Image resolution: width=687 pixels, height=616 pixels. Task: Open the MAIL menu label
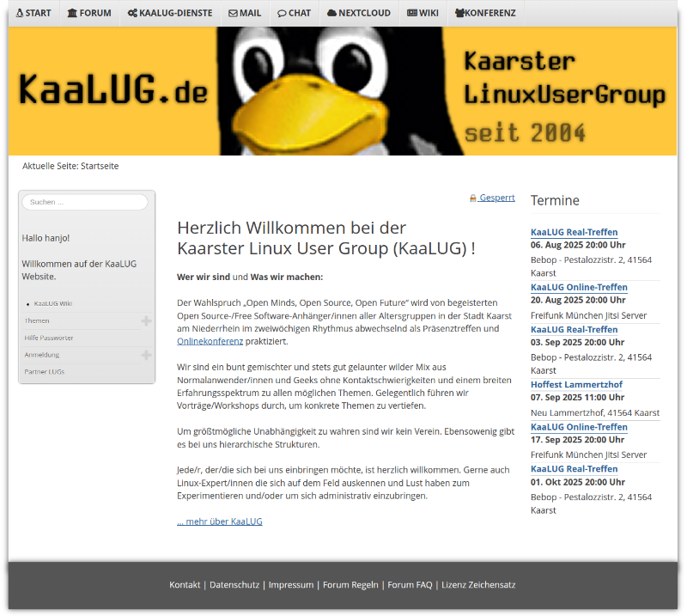(x=250, y=13)
